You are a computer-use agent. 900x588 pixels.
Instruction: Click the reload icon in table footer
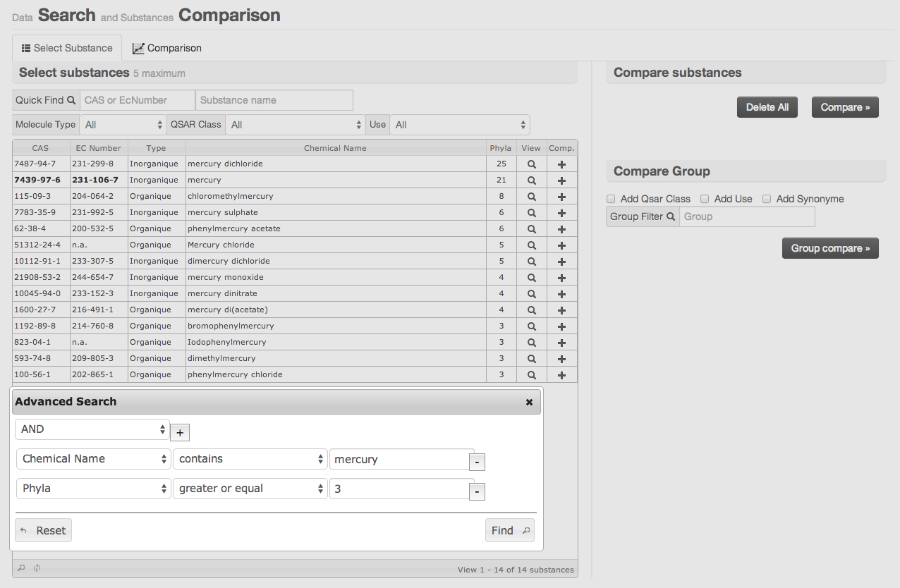(37, 568)
